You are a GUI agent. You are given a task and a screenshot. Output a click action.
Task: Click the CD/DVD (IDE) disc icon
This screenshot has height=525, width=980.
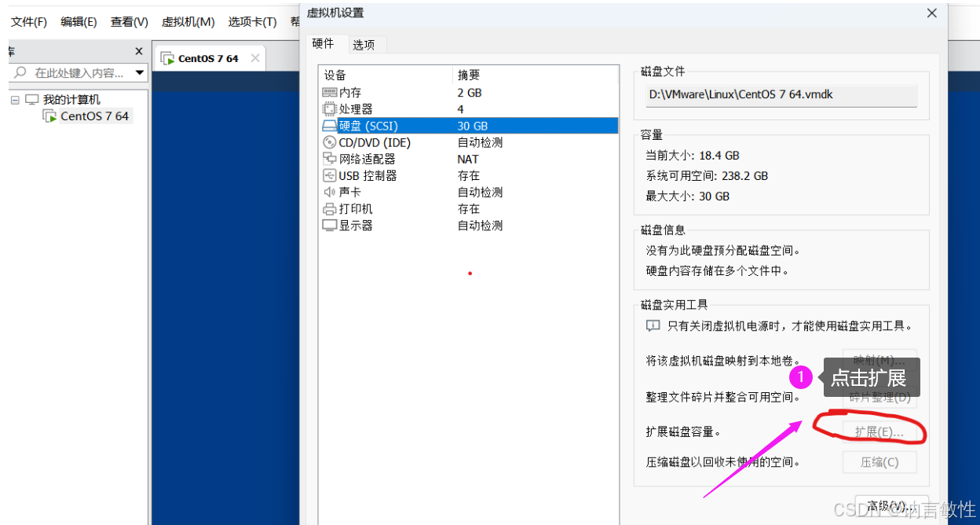[x=330, y=142]
